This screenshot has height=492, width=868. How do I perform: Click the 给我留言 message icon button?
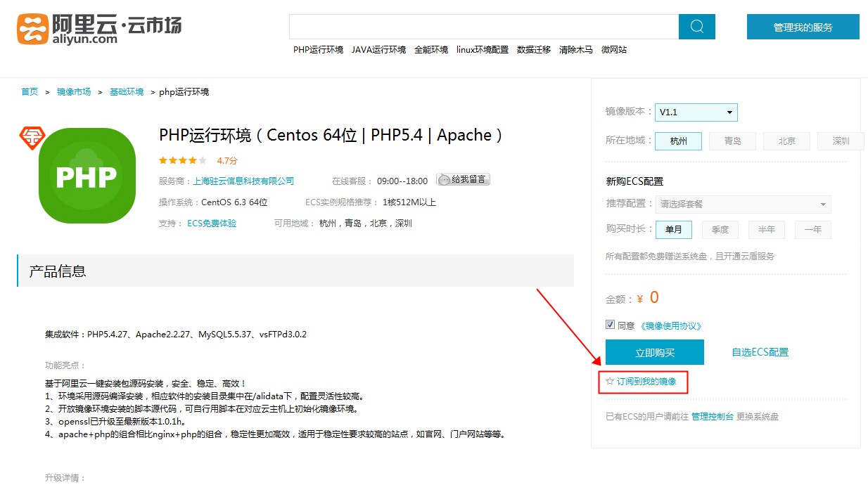[x=463, y=180]
